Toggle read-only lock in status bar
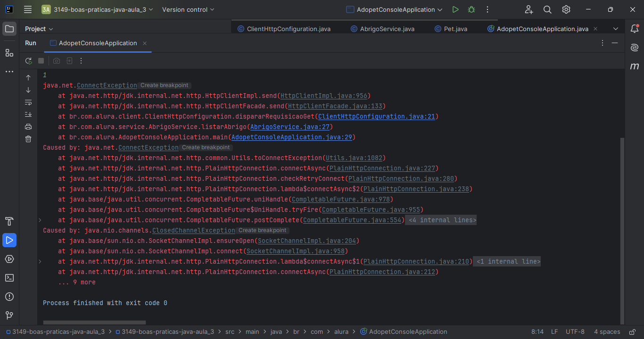644x339 pixels. click(x=632, y=331)
